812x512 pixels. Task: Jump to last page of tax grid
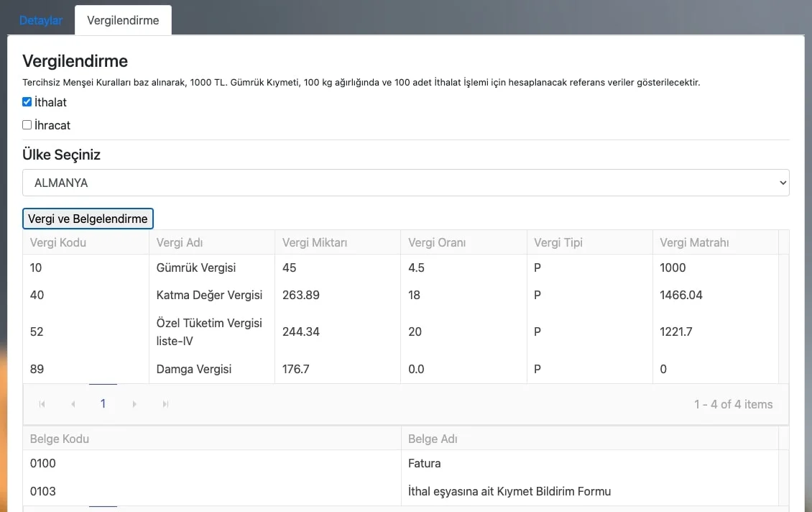coord(165,404)
